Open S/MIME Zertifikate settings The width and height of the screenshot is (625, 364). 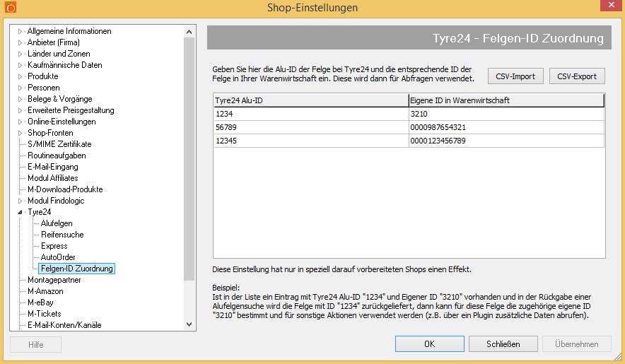(x=59, y=144)
